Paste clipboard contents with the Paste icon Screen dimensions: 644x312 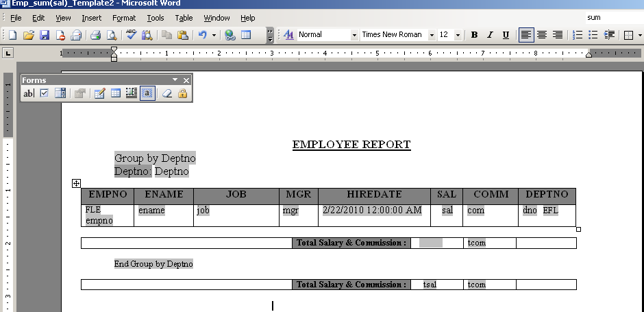[x=182, y=36]
